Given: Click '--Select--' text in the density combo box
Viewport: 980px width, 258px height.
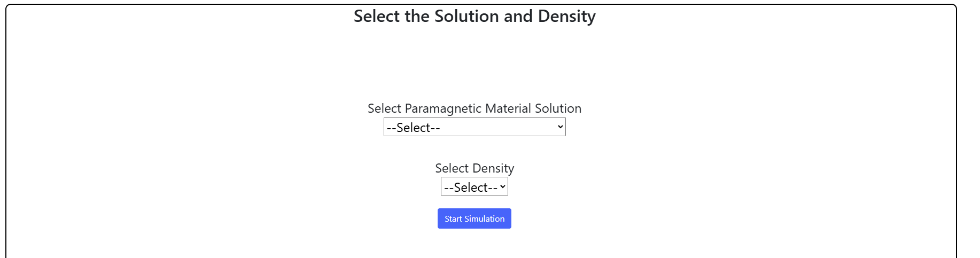Looking at the screenshot, I should 470,187.
